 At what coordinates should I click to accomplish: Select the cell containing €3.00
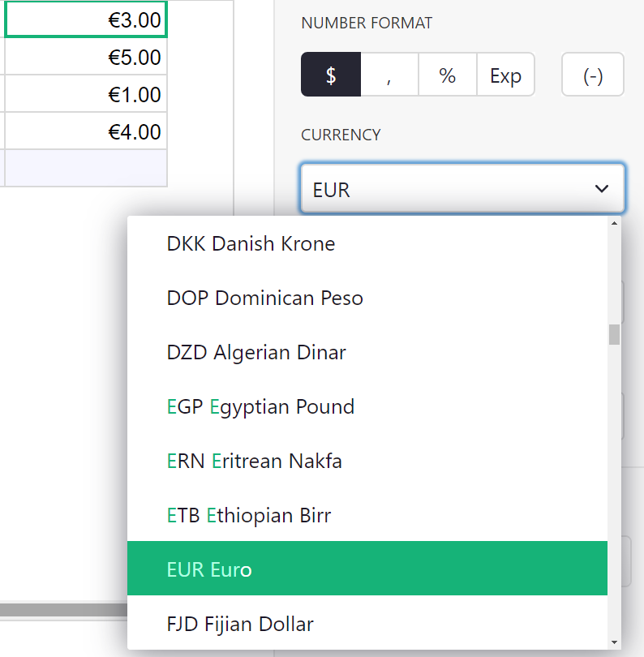(x=86, y=21)
